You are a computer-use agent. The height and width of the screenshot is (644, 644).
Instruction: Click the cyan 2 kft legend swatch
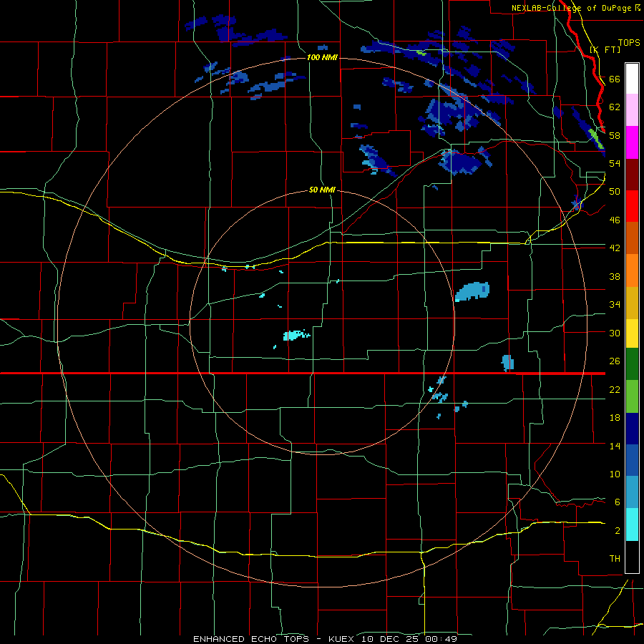click(632, 525)
